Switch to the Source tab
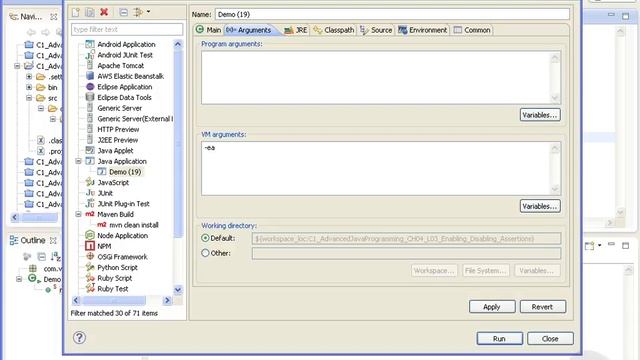This screenshot has width=640, height=360. (376, 30)
